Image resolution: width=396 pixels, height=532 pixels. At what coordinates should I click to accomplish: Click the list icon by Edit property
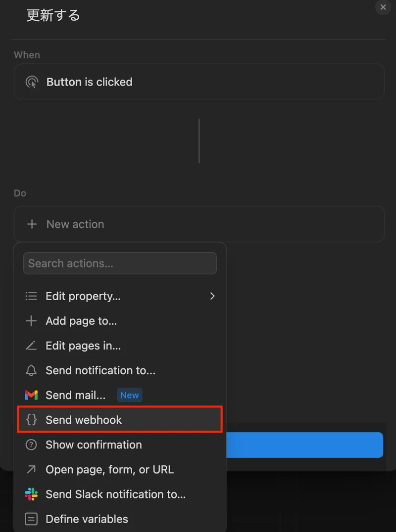pos(31,296)
